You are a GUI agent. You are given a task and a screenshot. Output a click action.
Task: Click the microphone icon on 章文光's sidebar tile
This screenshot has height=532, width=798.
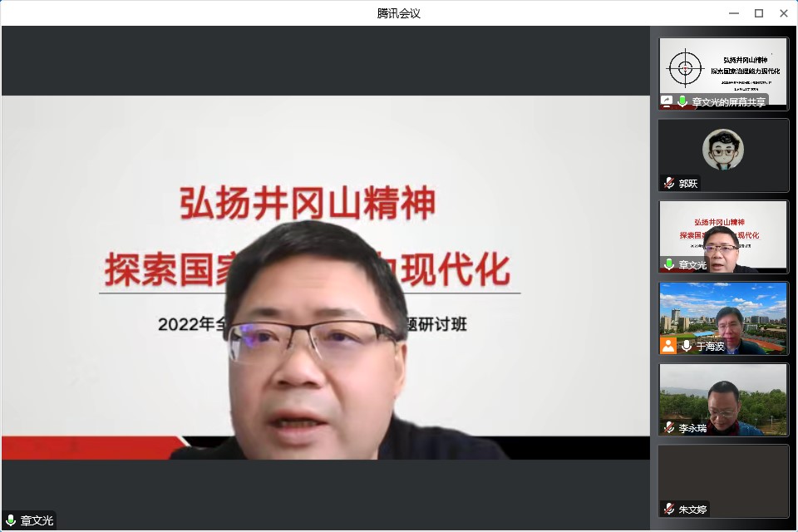669,264
